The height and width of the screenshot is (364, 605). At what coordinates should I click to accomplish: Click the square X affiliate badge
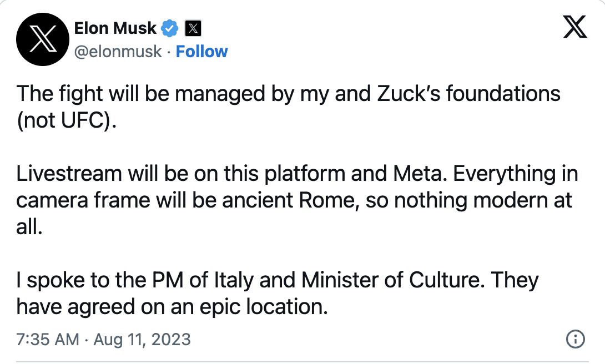(x=193, y=28)
